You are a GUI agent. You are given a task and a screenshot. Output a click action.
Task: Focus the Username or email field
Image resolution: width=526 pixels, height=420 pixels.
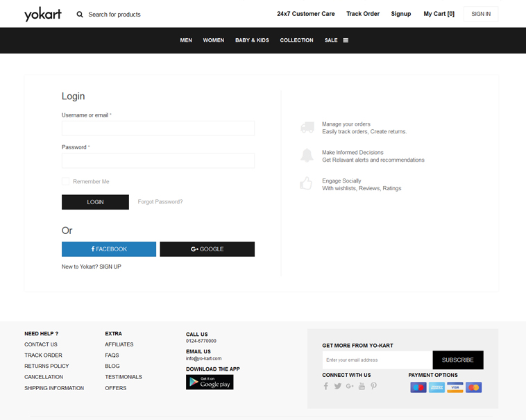[x=158, y=128]
